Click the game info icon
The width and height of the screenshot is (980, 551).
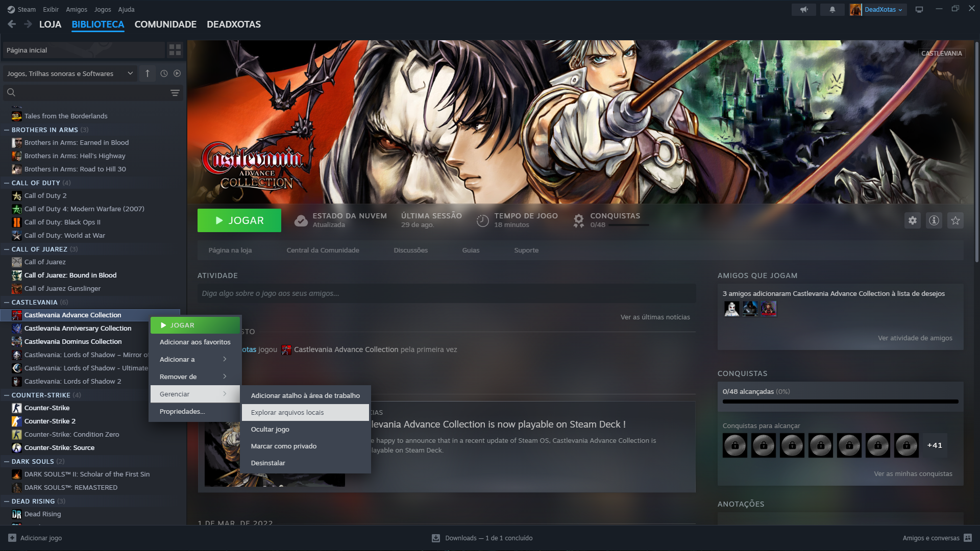[x=934, y=220]
